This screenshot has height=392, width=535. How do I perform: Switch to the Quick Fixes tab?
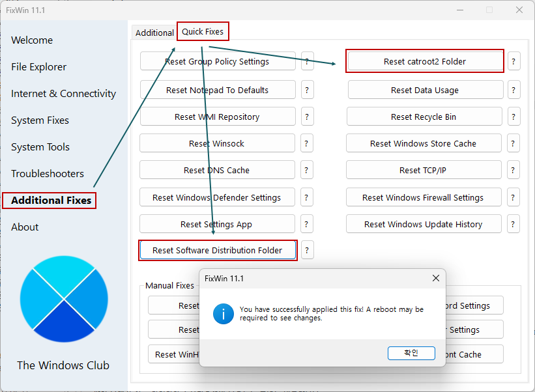pyautogui.click(x=203, y=31)
